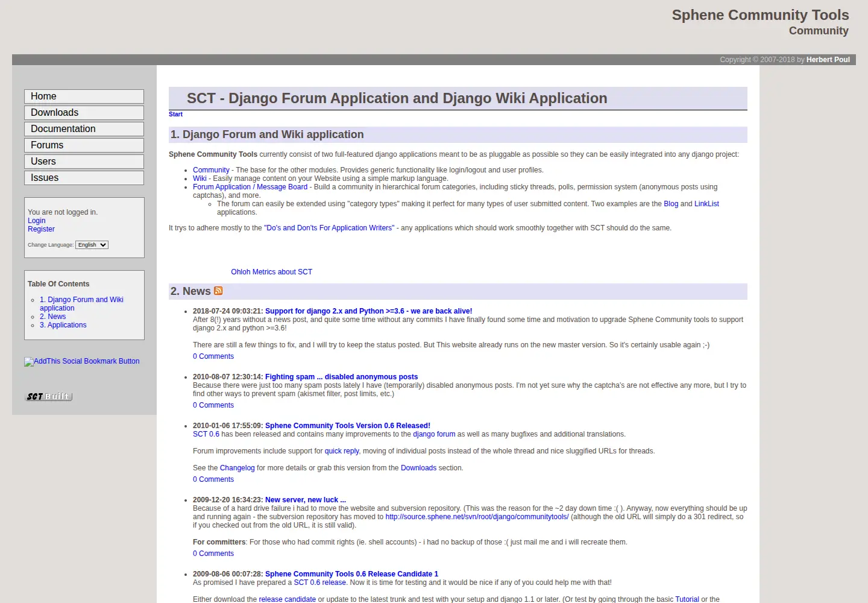Click the RSS feed icon next to News

coord(218,291)
